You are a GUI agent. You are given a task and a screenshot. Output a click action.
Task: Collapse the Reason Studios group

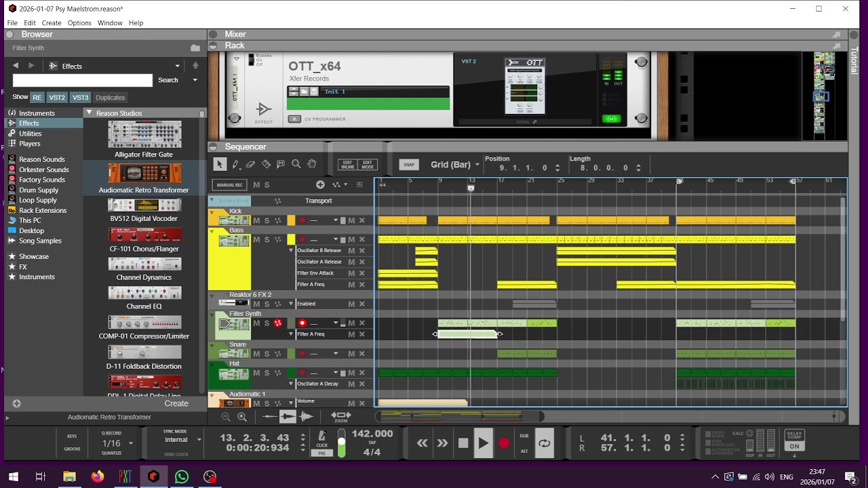click(89, 113)
